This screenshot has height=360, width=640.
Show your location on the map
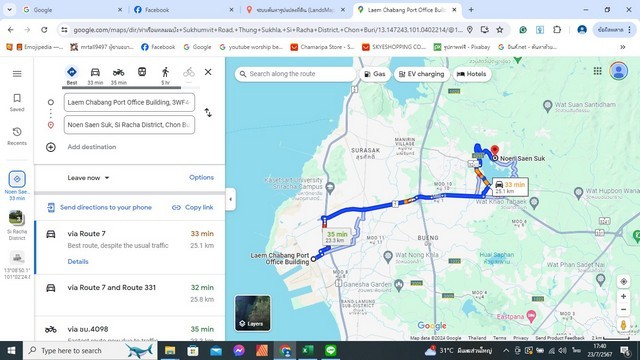coord(623,282)
